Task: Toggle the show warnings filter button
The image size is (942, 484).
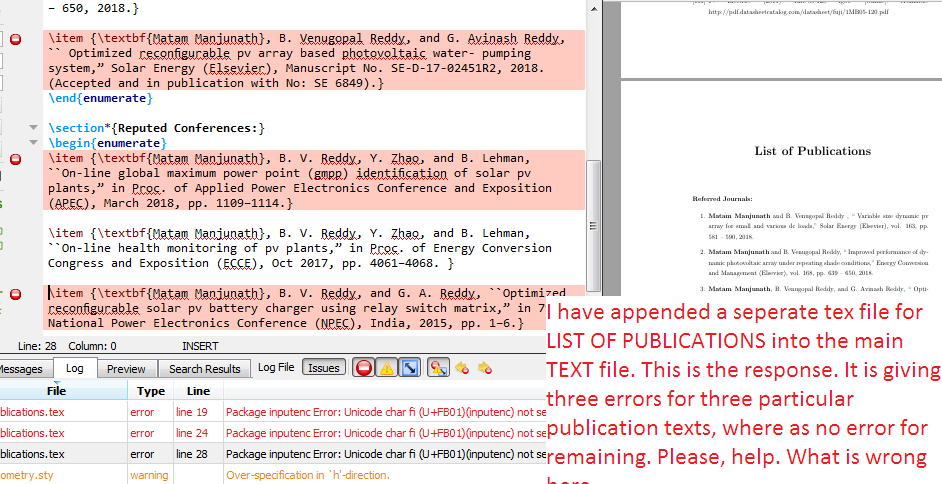Action: tap(386, 368)
